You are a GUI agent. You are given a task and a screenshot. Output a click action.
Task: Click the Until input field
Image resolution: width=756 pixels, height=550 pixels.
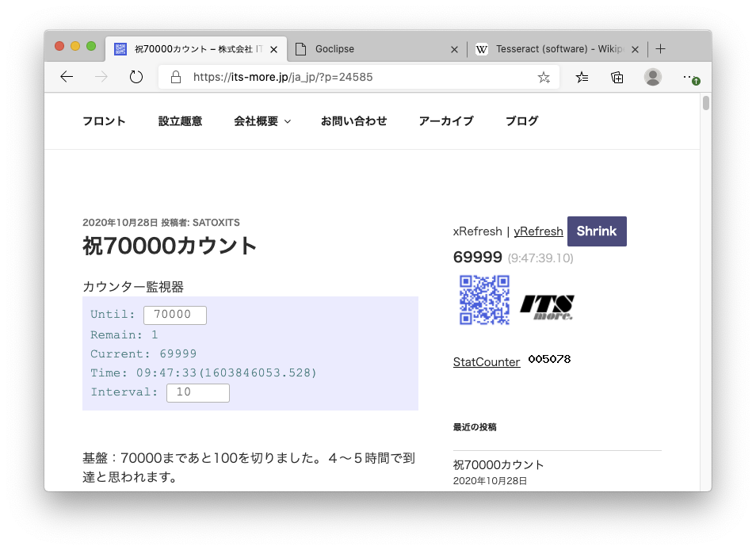(x=174, y=315)
